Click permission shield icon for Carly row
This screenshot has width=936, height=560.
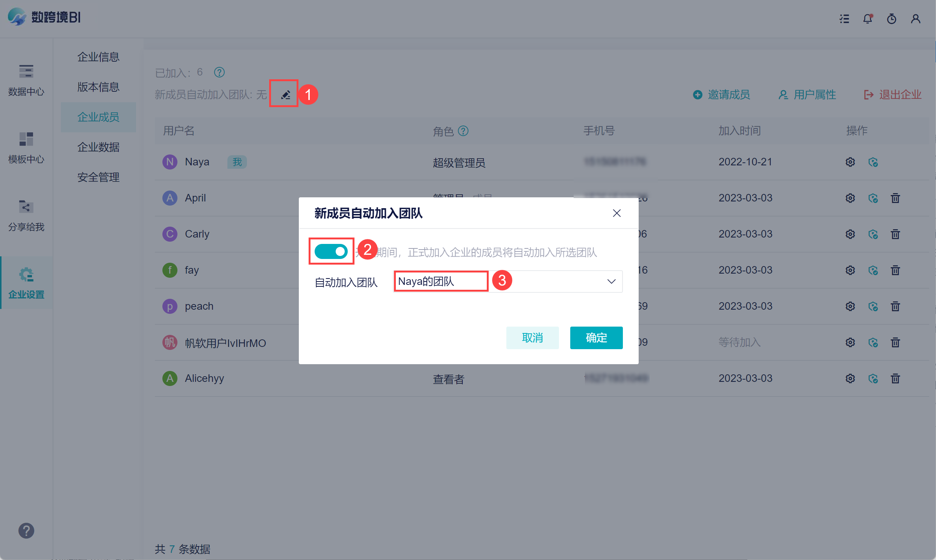872,234
